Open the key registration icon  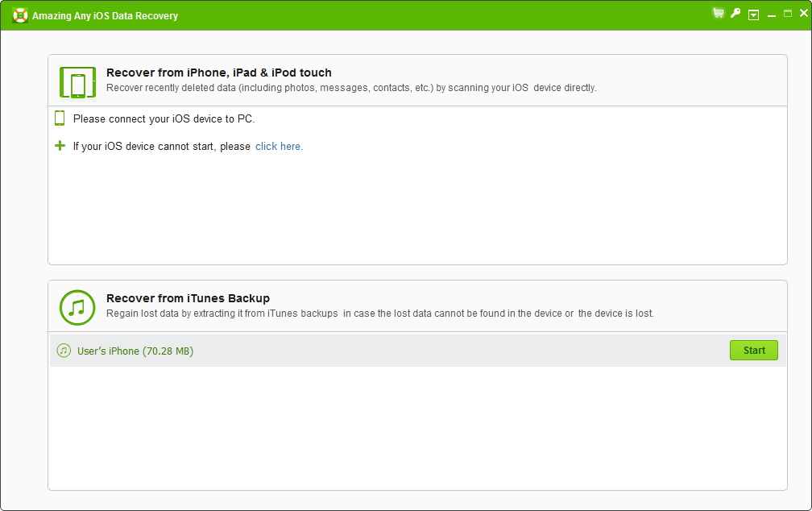[735, 14]
